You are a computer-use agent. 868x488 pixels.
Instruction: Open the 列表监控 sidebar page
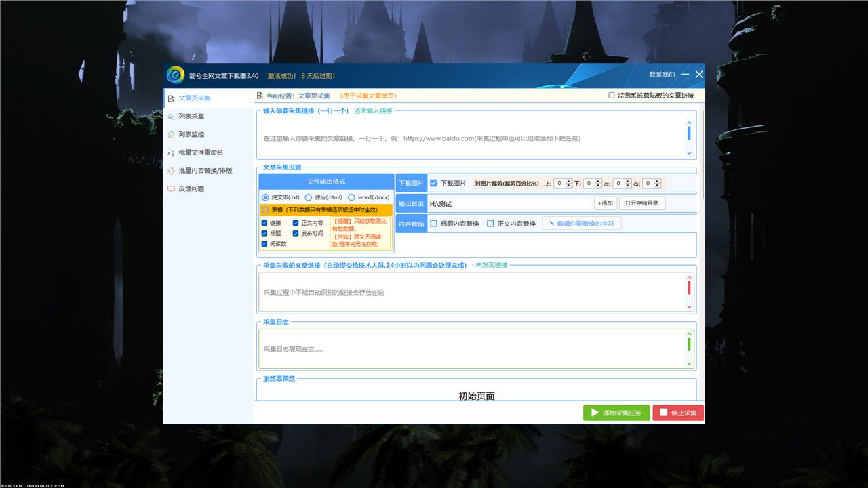click(208, 134)
